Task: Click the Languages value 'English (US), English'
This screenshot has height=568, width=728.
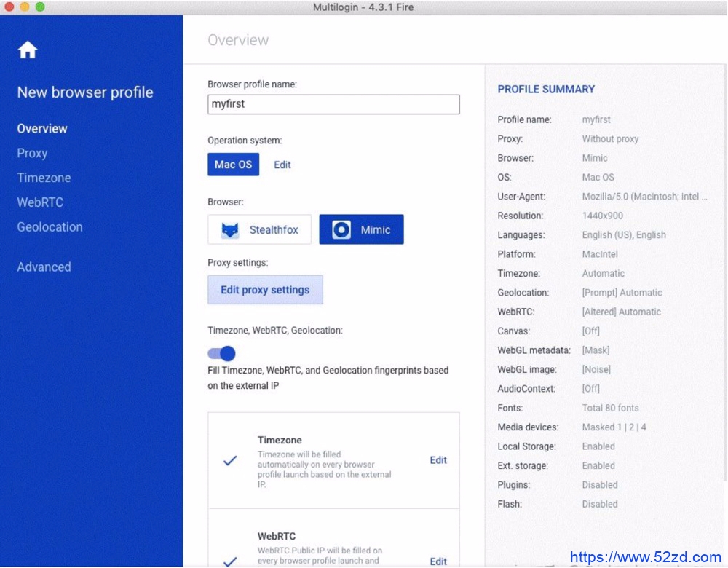Action: pos(624,235)
